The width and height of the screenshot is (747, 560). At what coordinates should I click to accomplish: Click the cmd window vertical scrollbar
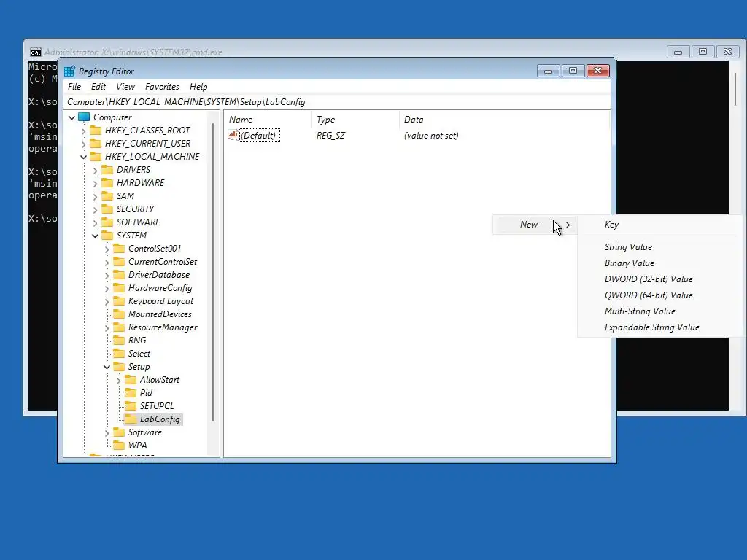pyautogui.click(x=735, y=90)
